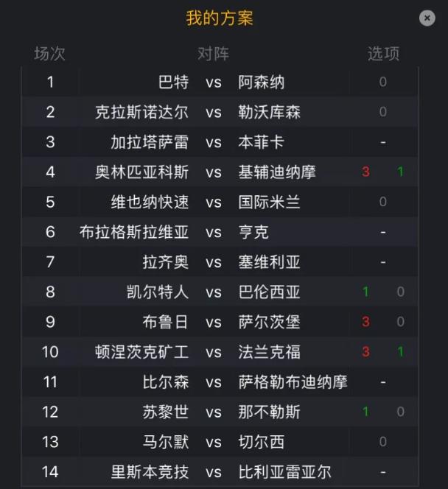Select 0 option for 布鲁日 vs 萨尔茨堡
The height and width of the screenshot is (489, 448).
401,322
